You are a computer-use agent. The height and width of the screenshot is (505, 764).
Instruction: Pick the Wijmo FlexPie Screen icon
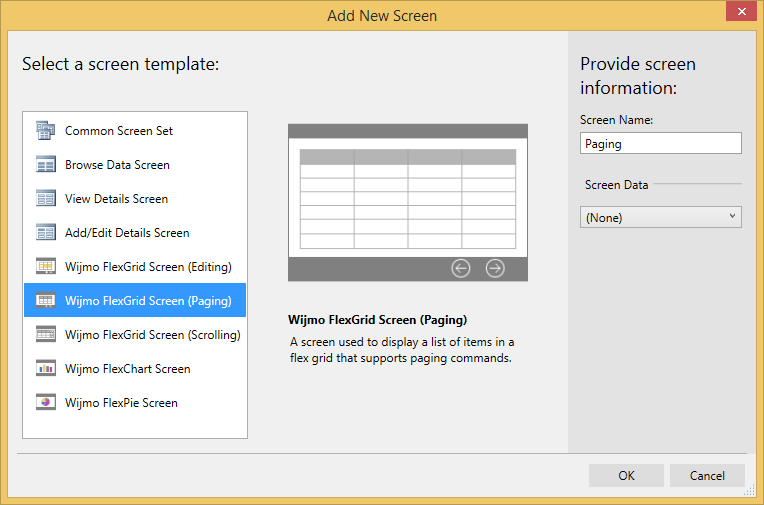click(x=46, y=403)
